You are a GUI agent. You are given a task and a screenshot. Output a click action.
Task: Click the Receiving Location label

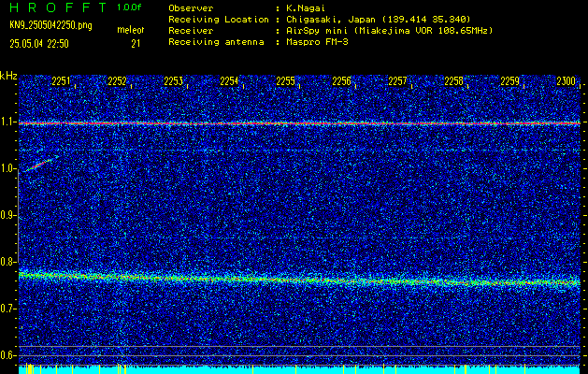click(219, 19)
